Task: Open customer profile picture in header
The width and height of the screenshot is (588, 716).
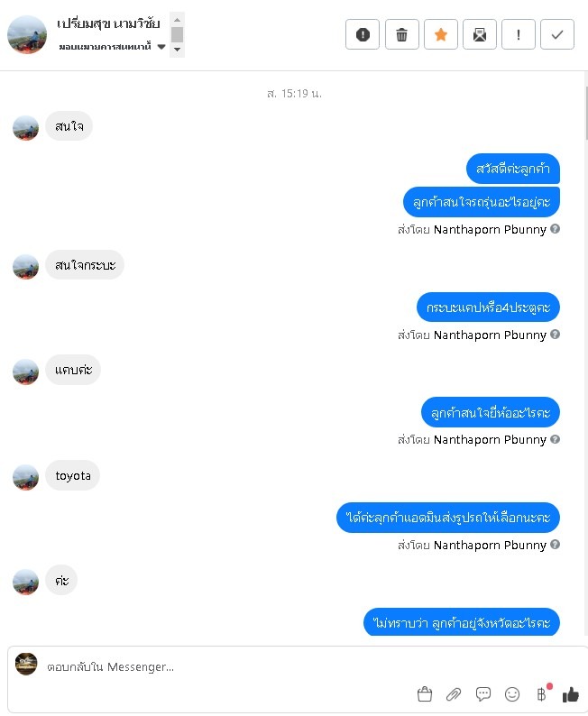Action: 27,34
